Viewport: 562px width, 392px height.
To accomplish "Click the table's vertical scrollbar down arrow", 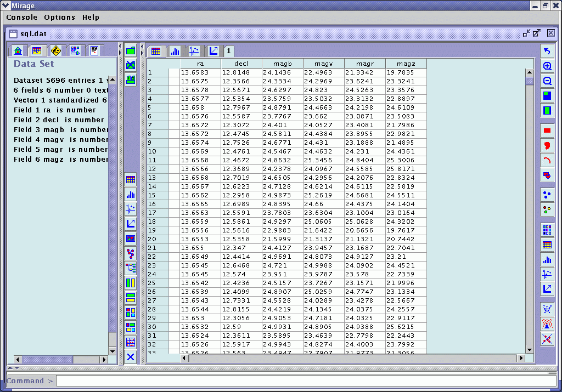I will 530,349.
